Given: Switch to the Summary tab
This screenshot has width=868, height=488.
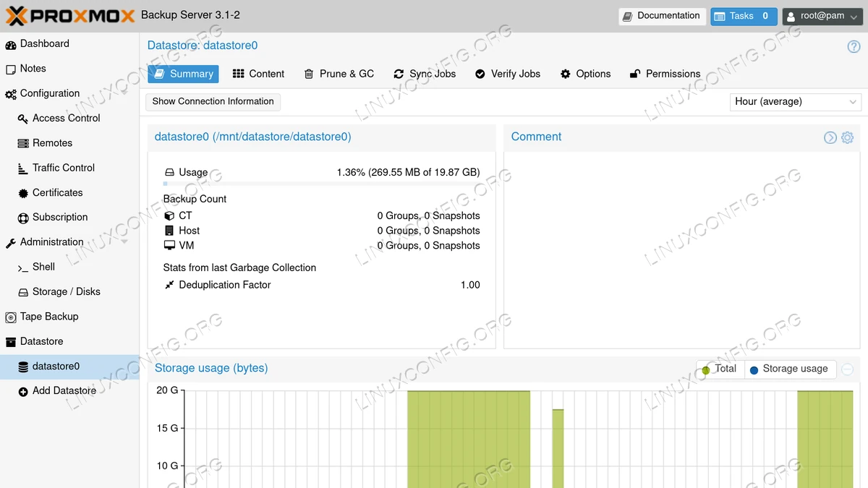Looking at the screenshot, I should (x=183, y=74).
